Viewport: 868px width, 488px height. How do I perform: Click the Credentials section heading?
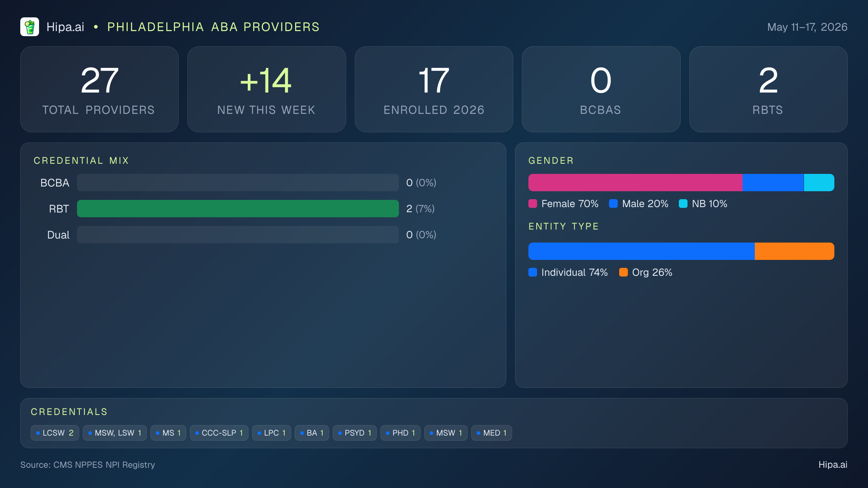tap(69, 412)
